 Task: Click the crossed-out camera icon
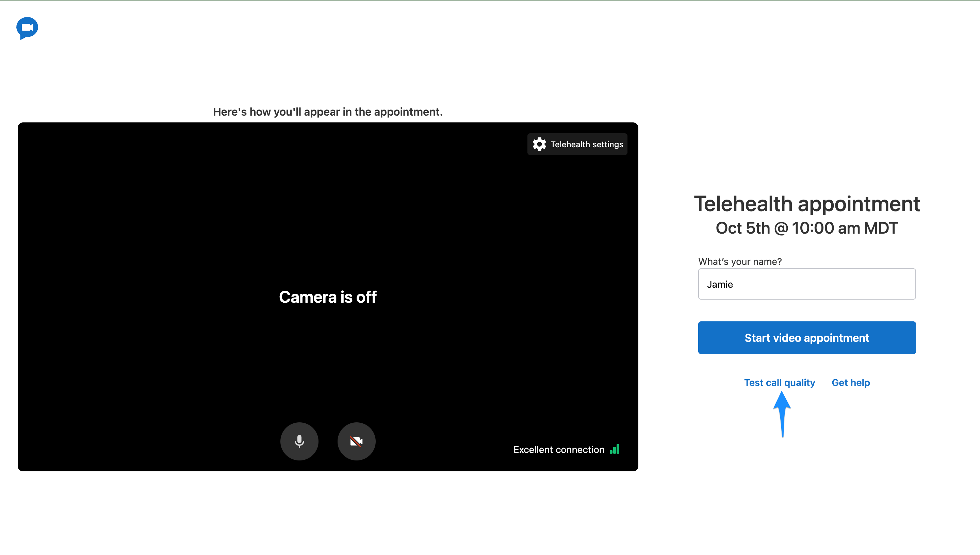tap(356, 441)
